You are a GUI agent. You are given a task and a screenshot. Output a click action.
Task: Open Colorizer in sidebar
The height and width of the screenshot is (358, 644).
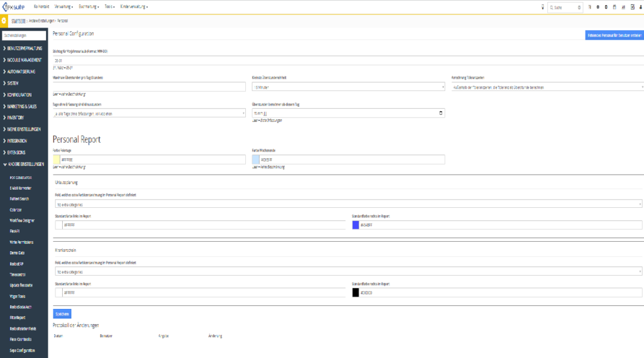(x=16, y=210)
